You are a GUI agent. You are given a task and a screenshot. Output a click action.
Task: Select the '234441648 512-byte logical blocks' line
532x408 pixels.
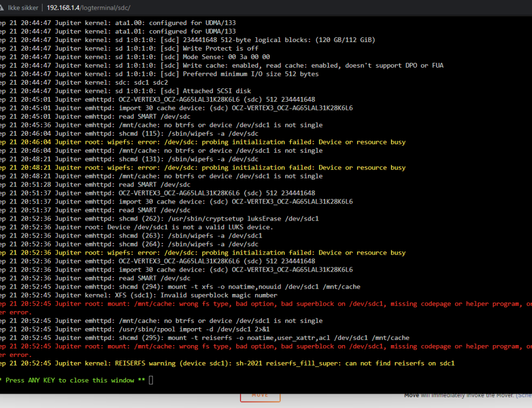click(x=188, y=40)
